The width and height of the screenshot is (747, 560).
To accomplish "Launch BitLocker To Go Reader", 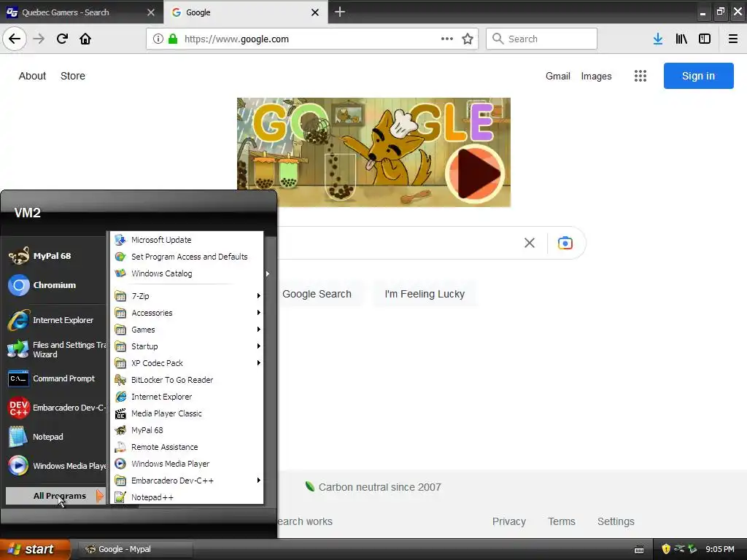I will coord(187,380).
